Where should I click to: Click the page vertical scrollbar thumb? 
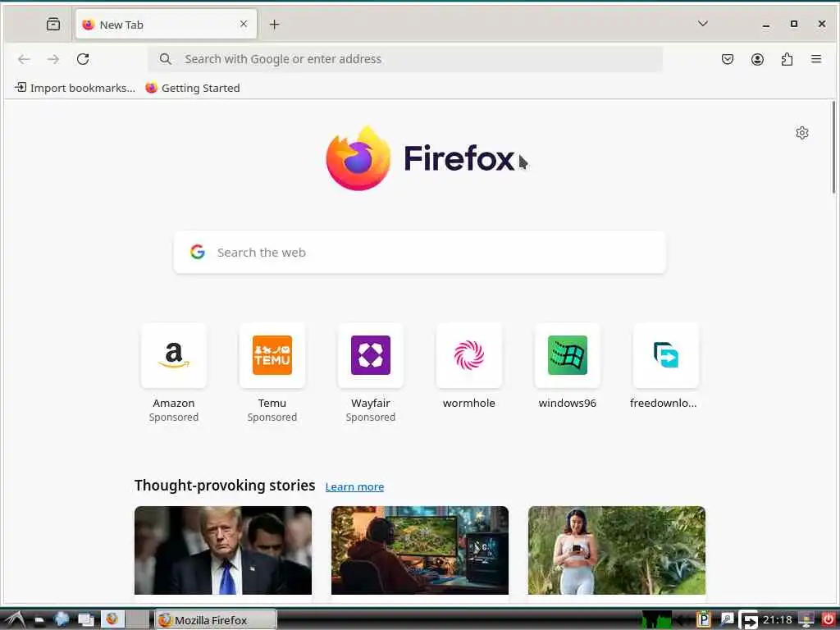tap(833, 148)
